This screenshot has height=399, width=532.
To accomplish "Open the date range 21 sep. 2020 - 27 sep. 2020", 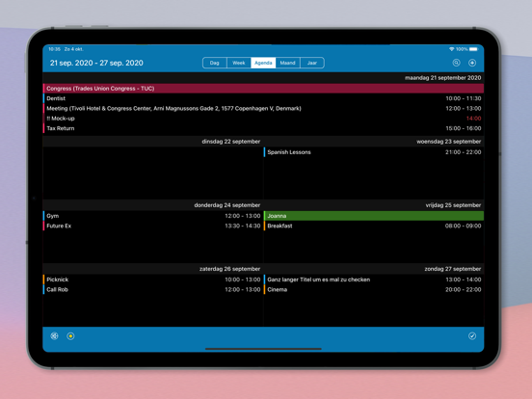I will [x=96, y=63].
